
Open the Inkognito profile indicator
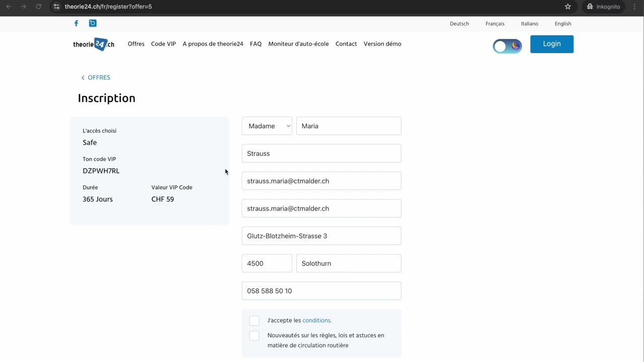point(604,7)
